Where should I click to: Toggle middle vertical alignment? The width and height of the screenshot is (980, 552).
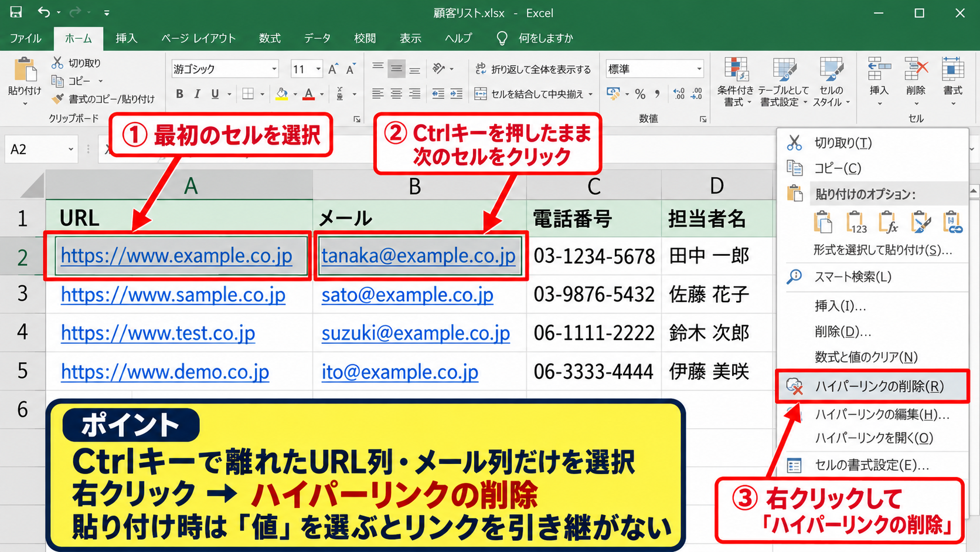point(397,69)
